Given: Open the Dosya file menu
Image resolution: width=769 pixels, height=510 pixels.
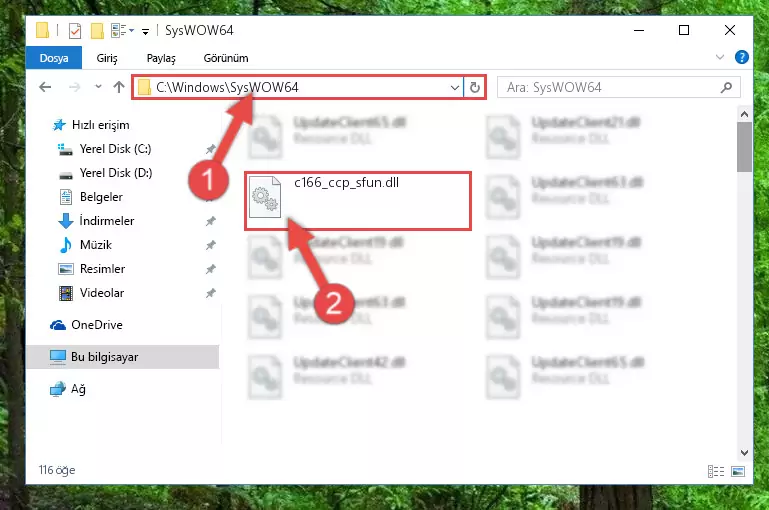Looking at the screenshot, I should 54,58.
